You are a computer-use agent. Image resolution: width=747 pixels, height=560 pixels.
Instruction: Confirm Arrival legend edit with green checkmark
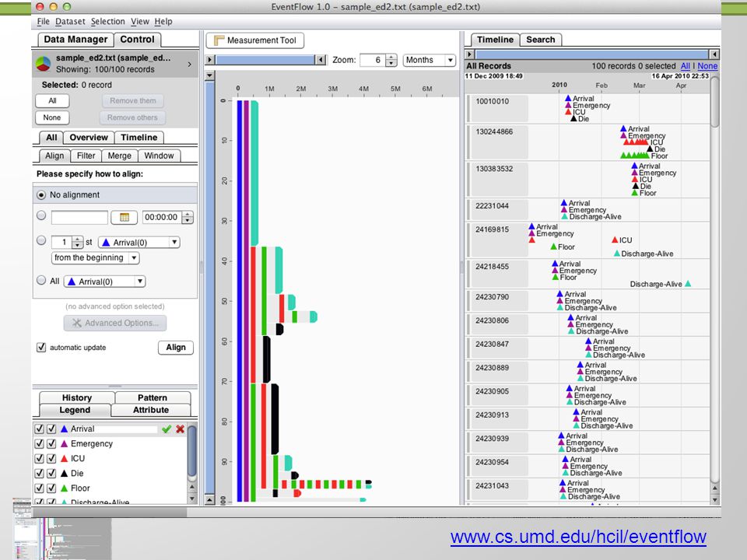pyautogui.click(x=167, y=429)
